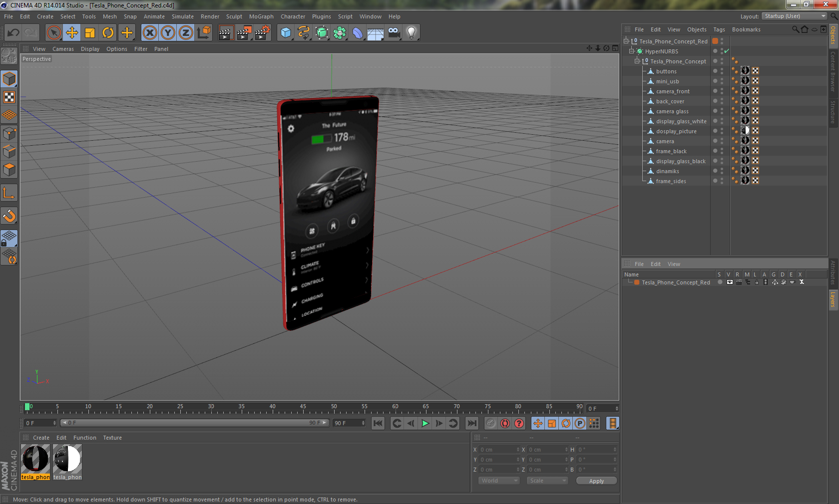Open Object Manager Tags menu
Screen dimensions: 839x504
(719, 29)
